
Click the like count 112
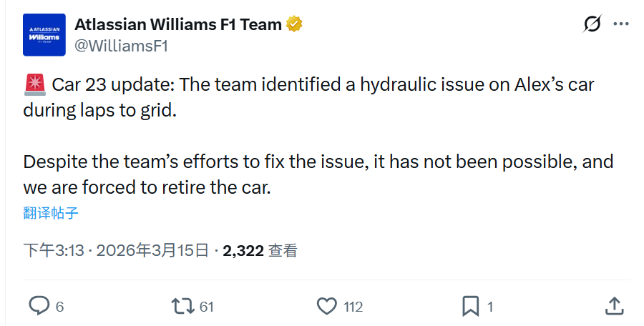pyautogui.click(x=353, y=307)
